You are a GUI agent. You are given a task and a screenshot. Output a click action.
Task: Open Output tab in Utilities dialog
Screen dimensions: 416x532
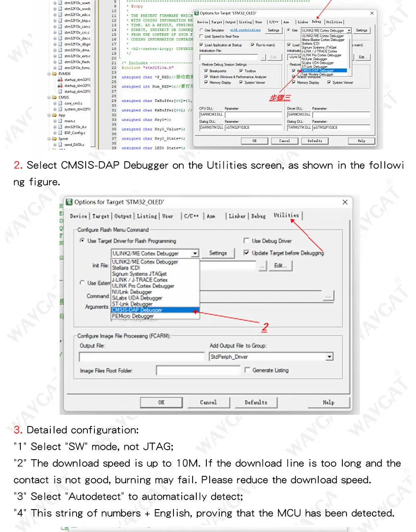123,216
